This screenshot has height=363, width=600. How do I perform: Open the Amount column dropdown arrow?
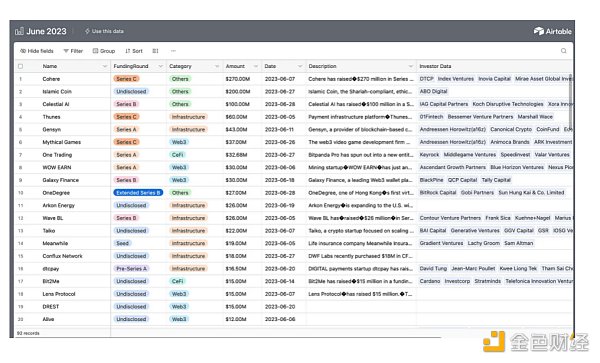click(256, 66)
